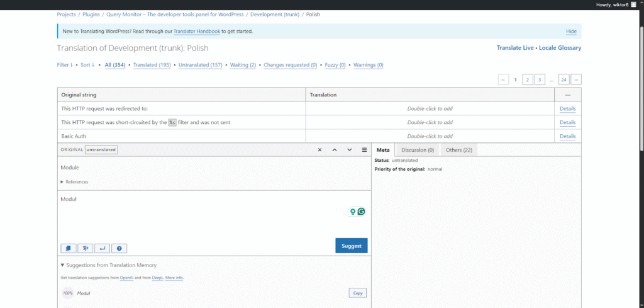Click the copy original string icon
Viewport: 644px width, 308px height.
[x=68, y=248]
